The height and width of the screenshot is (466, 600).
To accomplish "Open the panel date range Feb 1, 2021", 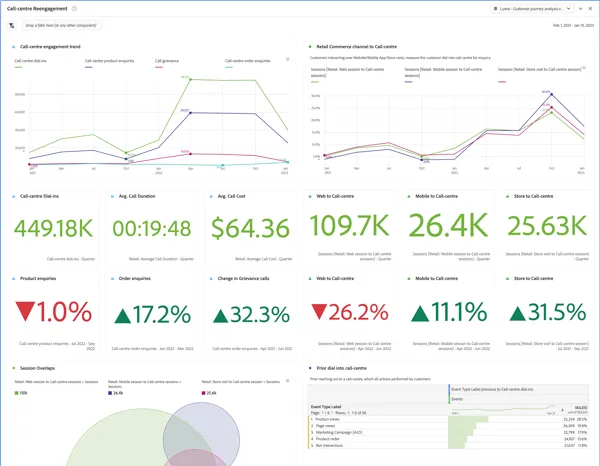I will [x=573, y=26].
